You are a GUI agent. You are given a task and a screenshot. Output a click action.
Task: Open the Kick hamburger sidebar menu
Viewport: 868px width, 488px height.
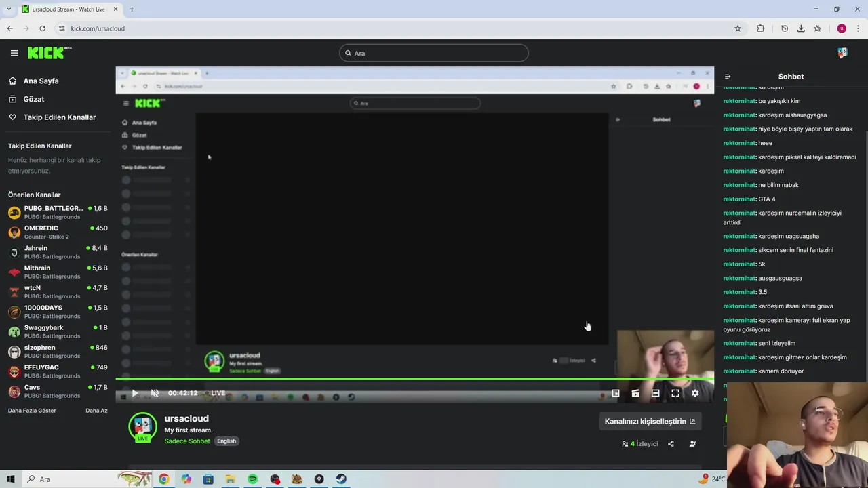[x=14, y=53]
